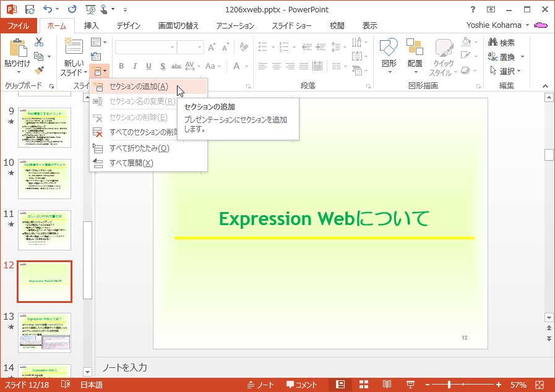Screen dimensions: 555x392
Task: Open Arrange (配置) dropdown
Action: [x=415, y=56]
